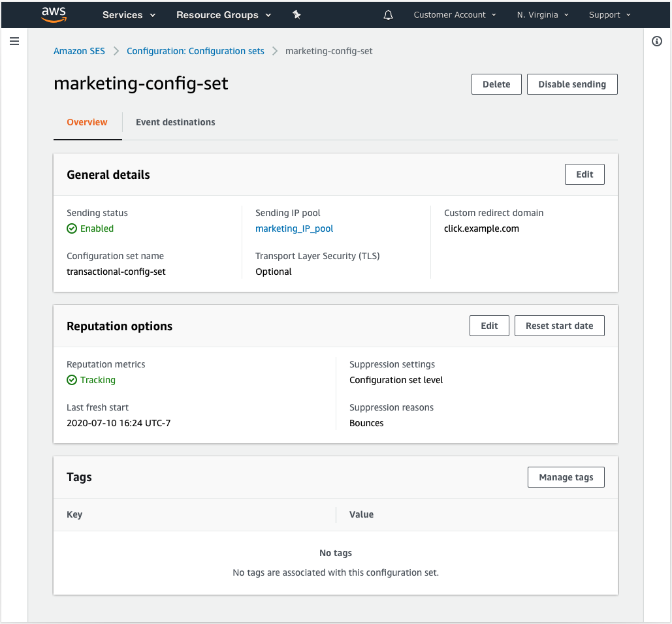This screenshot has width=672, height=624.
Task: Select the transactional-config-set name text
Action: pyautogui.click(x=116, y=272)
